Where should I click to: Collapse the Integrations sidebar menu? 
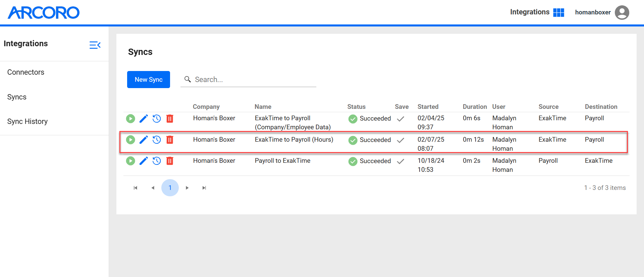(x=95, y=45)
